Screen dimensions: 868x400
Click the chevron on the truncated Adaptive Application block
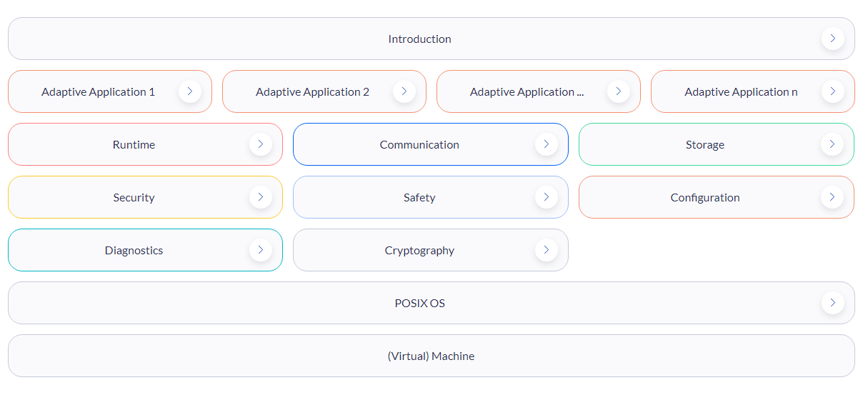(618, 91)
